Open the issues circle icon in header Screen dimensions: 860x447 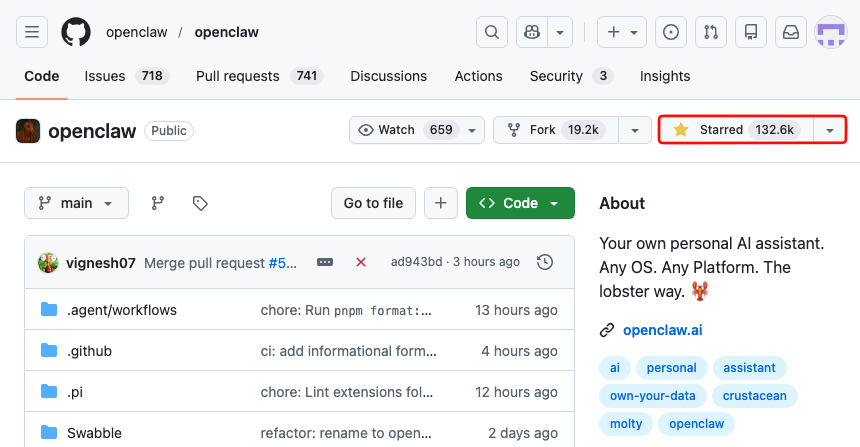(672, 32)
